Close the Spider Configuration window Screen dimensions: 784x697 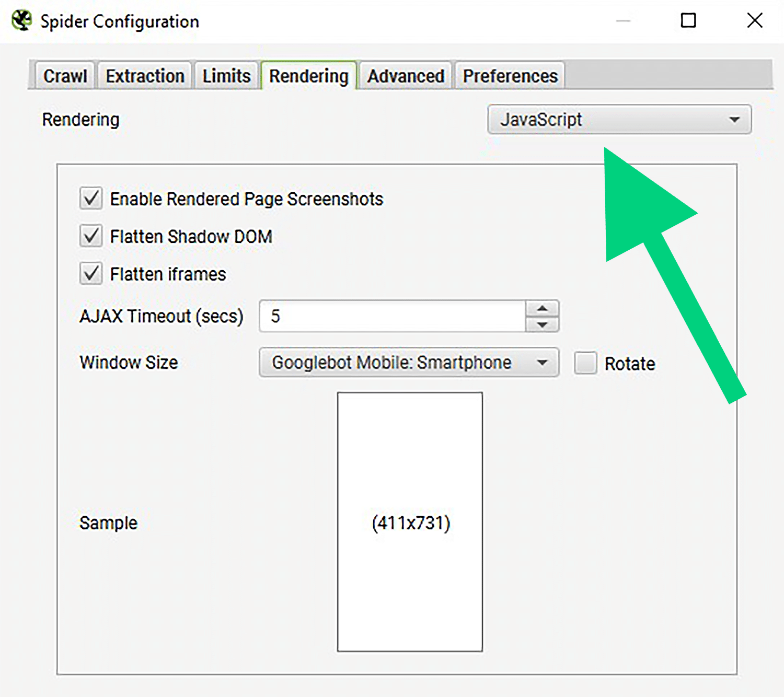click(755, 21)
